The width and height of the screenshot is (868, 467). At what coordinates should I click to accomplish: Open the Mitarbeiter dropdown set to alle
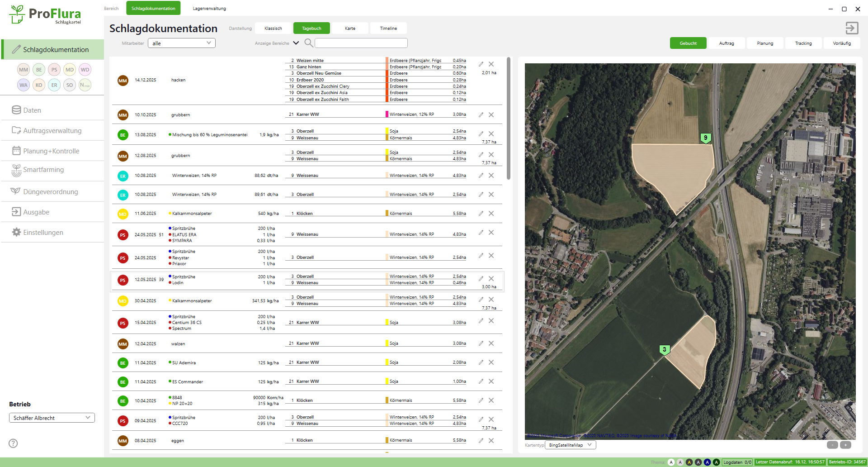pos(181,43)
